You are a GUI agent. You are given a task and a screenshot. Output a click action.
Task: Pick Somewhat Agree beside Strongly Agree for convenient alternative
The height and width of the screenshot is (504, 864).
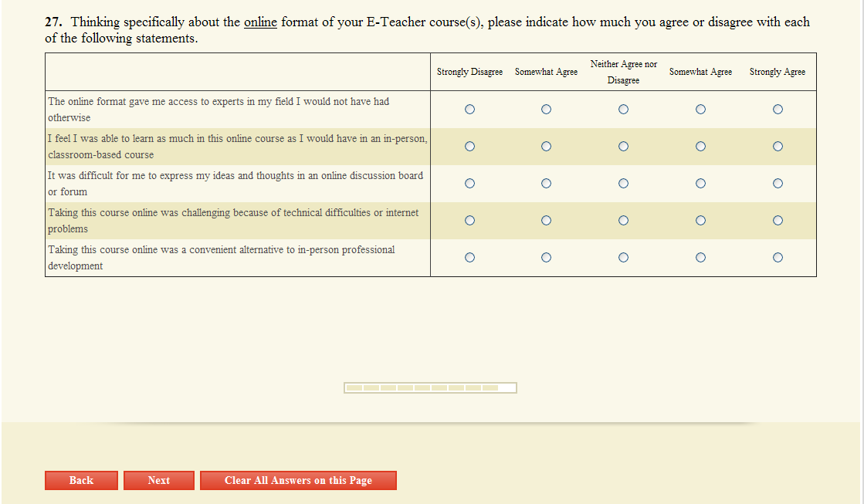pos(700,258)
